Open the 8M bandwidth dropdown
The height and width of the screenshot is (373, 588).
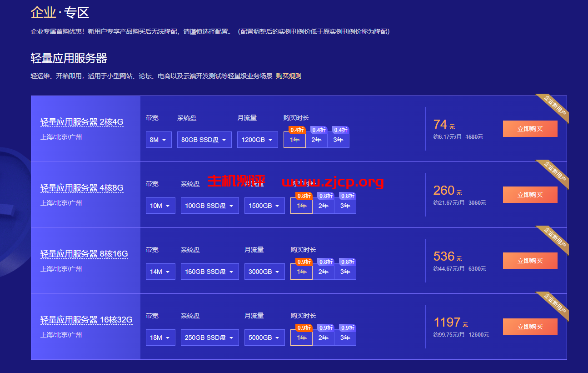coord(159,140)
